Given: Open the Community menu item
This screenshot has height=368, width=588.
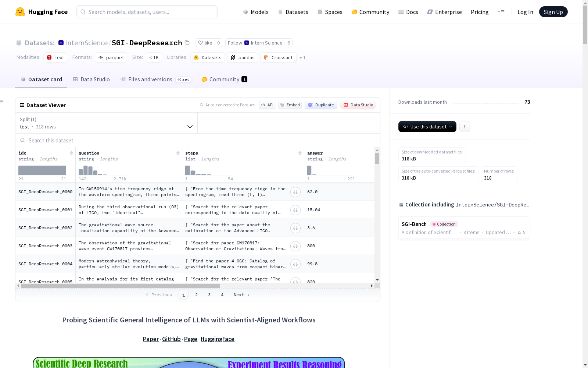Looking at the screenshot, I should [370, 12].
